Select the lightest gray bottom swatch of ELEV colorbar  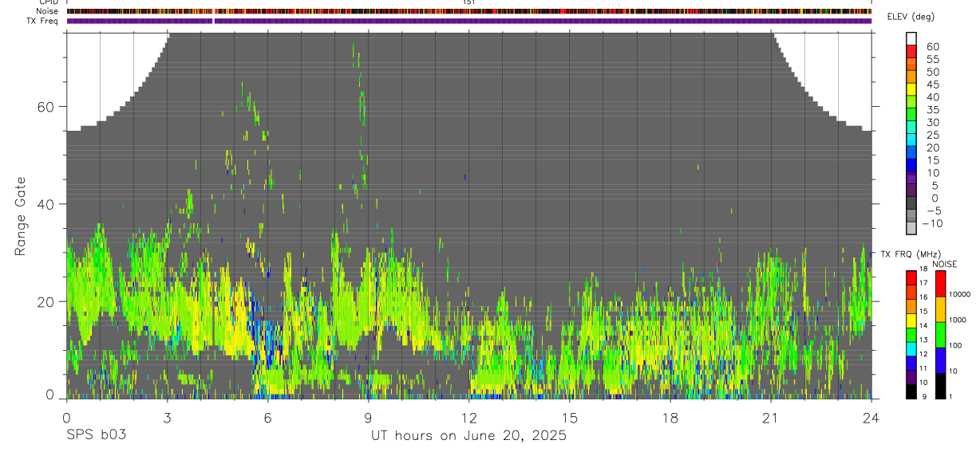click(911, 228)
